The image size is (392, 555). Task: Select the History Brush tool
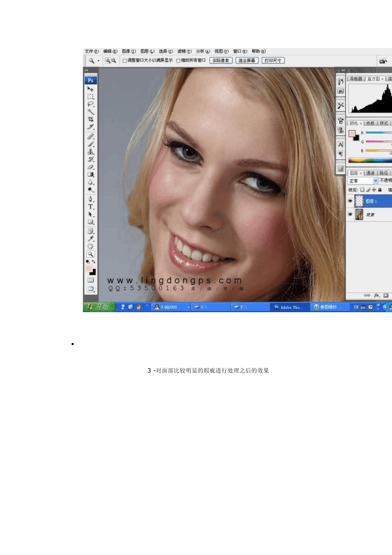[x=90, y=159]
